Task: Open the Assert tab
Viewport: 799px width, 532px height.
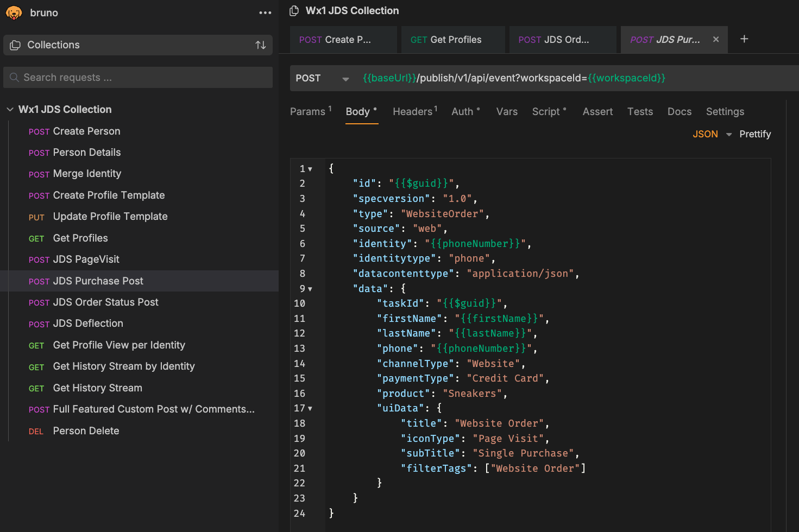Action: 597,111
